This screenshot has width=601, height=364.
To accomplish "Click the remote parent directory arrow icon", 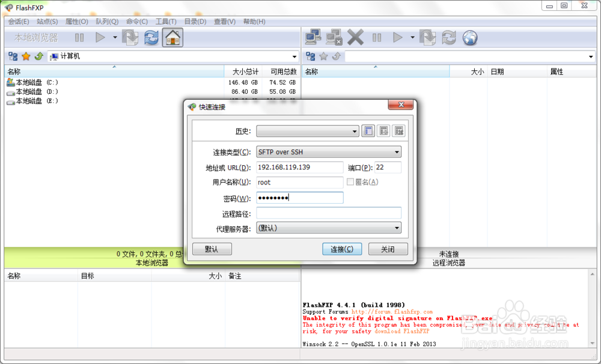I will [337, 56].
